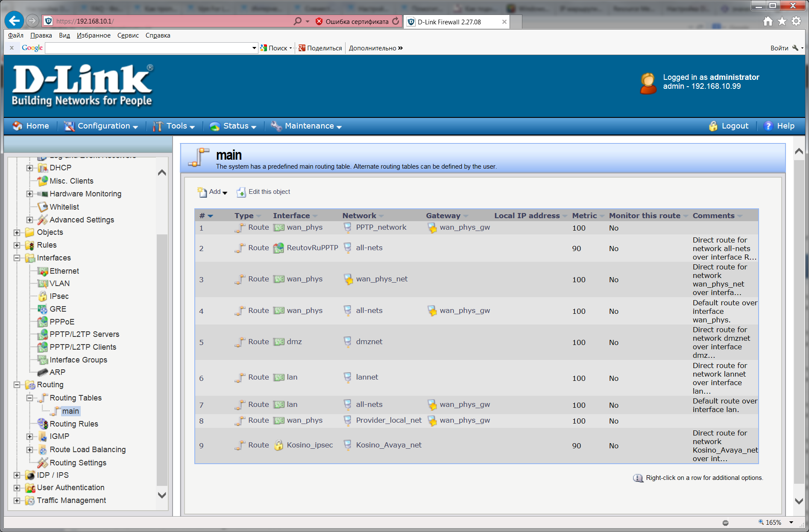
Task: Expand the Objects tree node
Action: pyautogui.click(x=17, y=233)
